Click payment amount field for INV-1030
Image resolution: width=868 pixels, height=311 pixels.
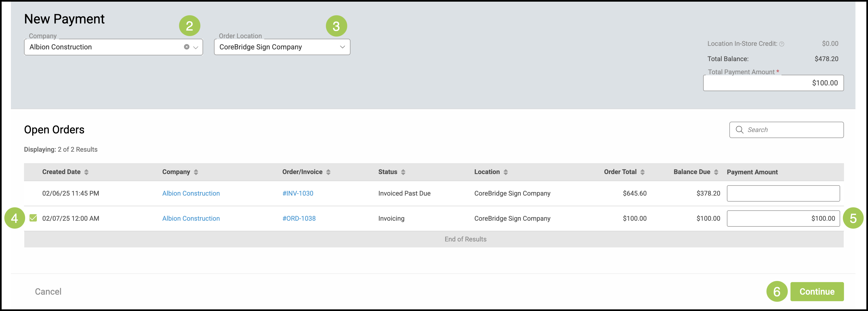pyautogui.click(x=783, y=193)
